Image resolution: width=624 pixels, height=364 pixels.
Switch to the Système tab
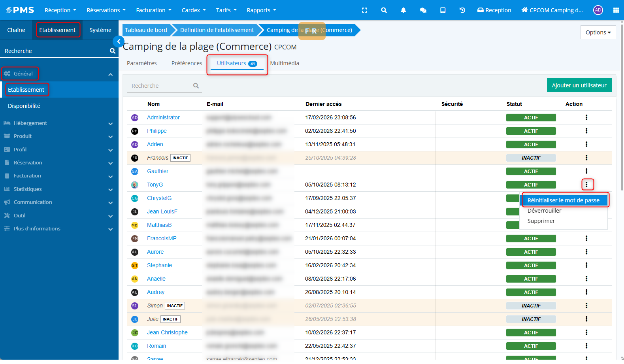tap(100, 30)
